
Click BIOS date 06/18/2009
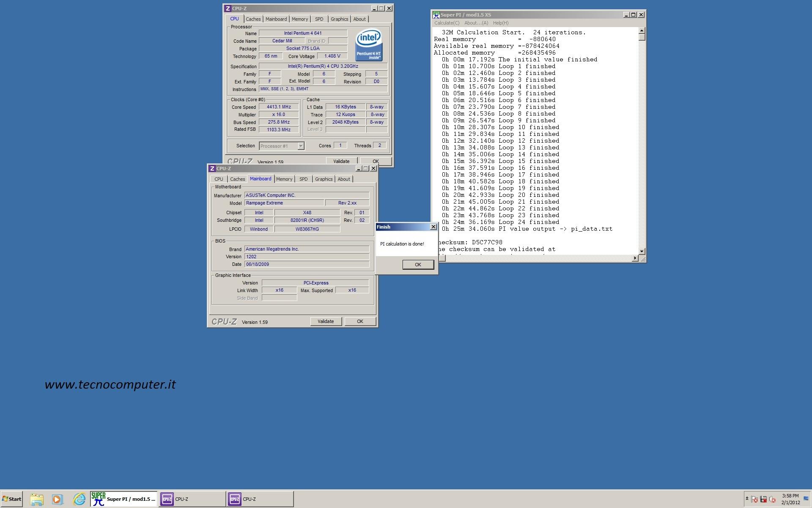(307, 264)
